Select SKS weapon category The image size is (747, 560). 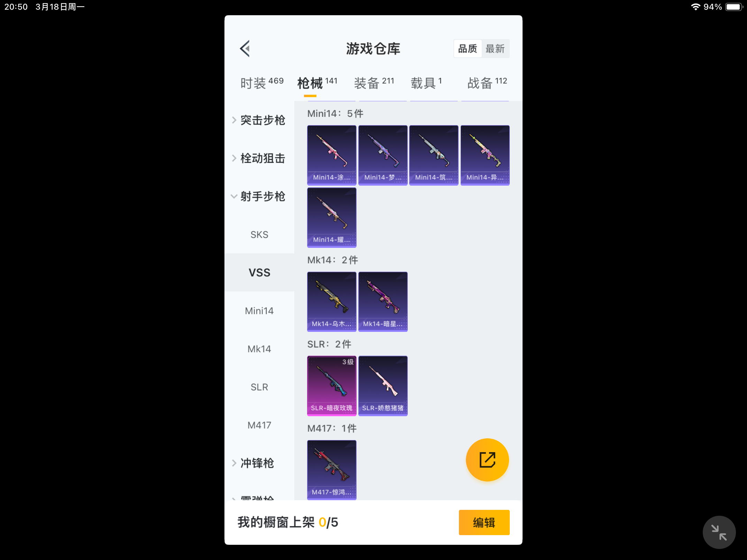[x=259, y=234]
